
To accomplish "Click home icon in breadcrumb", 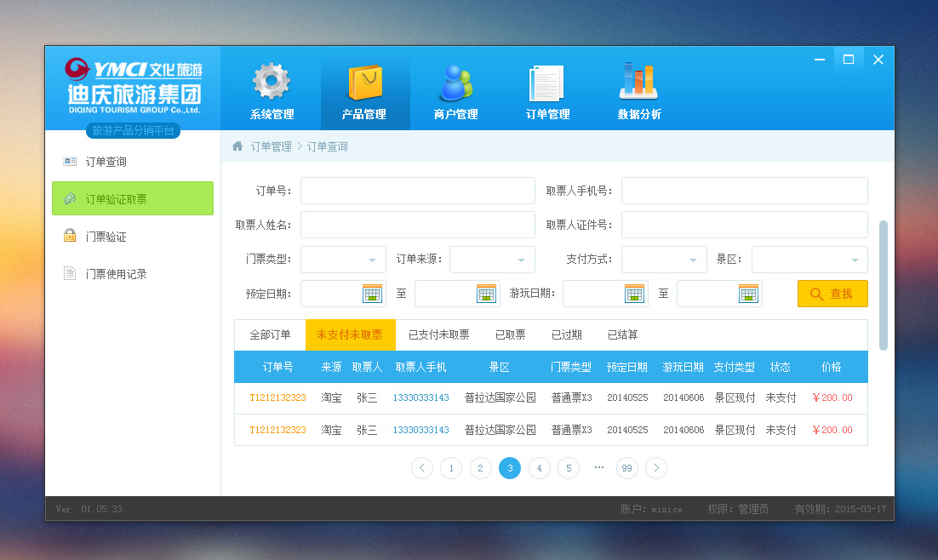I will tap(237, 146).
